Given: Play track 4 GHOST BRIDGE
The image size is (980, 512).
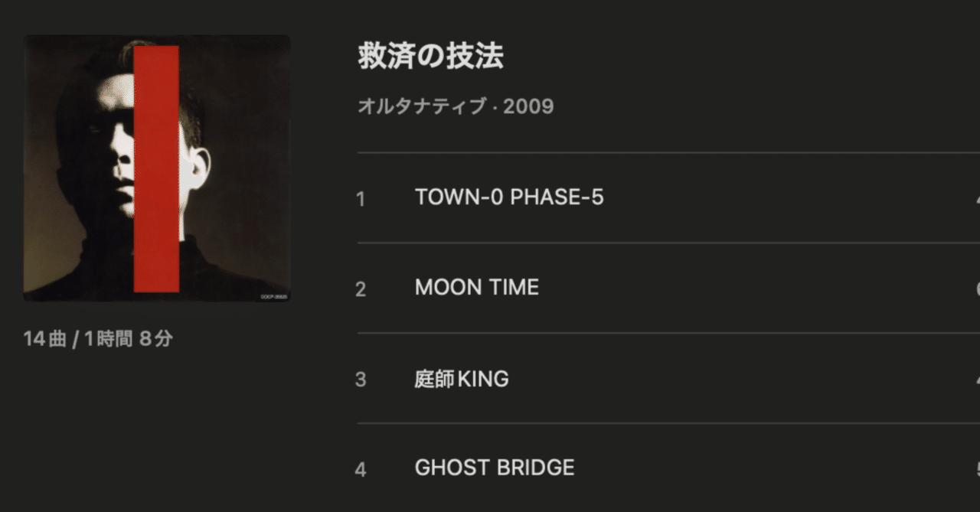Looking at the screenshot, I should pyautogui.click(x=493, y=467).
